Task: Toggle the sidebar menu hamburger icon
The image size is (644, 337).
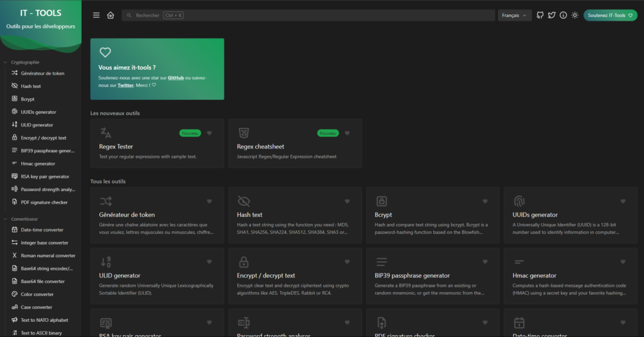Action: pos(96,15)
